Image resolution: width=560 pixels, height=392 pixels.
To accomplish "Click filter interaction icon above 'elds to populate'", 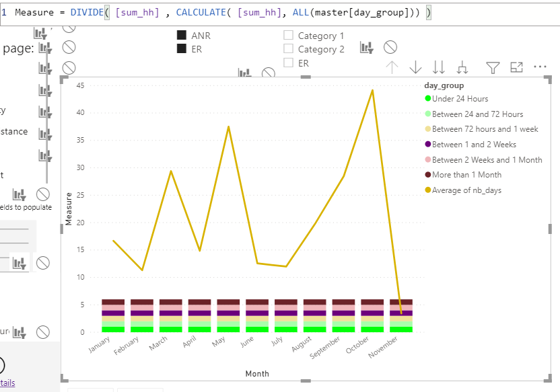I will (20, 195).
